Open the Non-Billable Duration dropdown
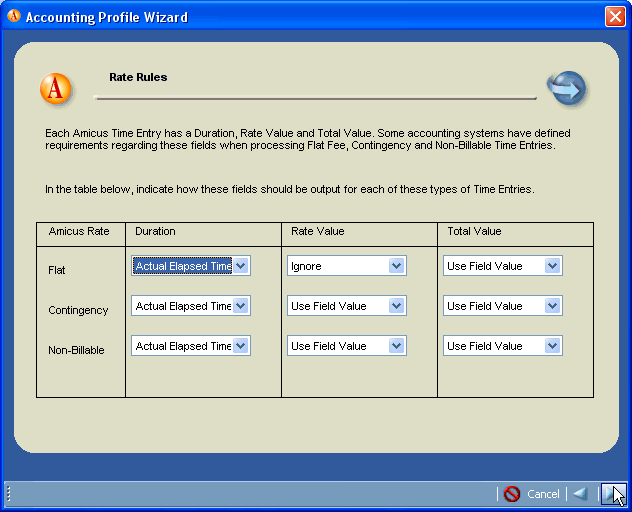Screen dimensions: 632x512 coord(240,346)
